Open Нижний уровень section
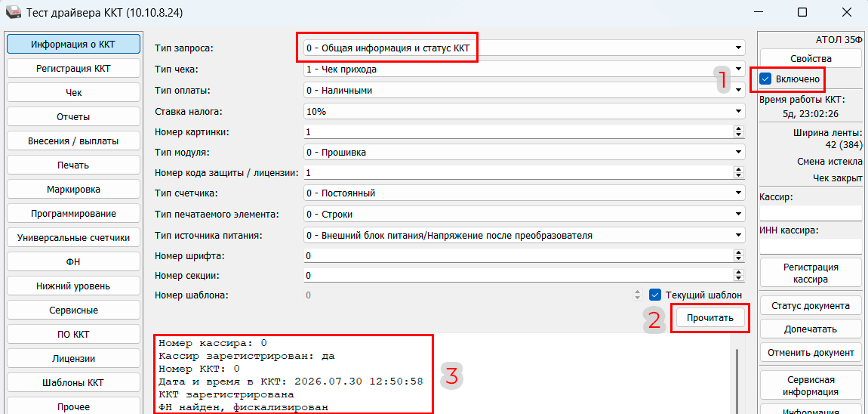868x414 pixels. (x=73, y=286)
